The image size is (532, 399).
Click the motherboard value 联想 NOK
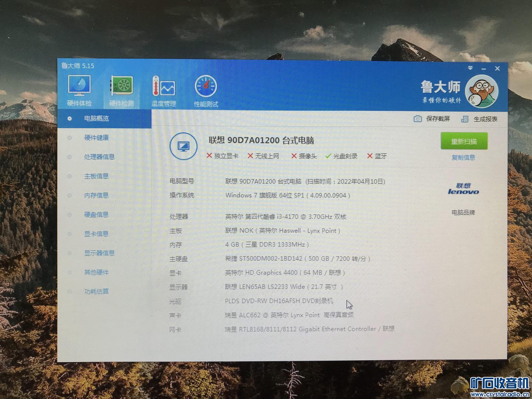pos(283,231)
